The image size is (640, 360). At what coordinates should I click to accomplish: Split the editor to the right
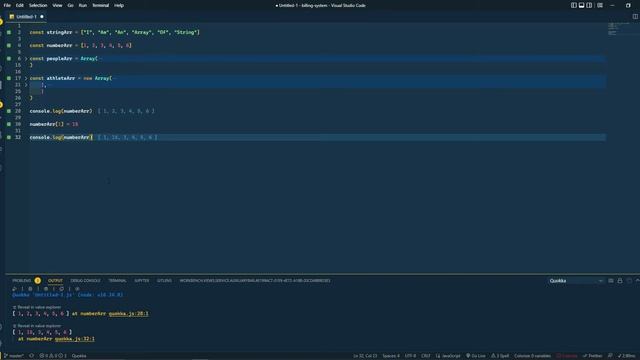pyautogui.click(x=635, y=16)
